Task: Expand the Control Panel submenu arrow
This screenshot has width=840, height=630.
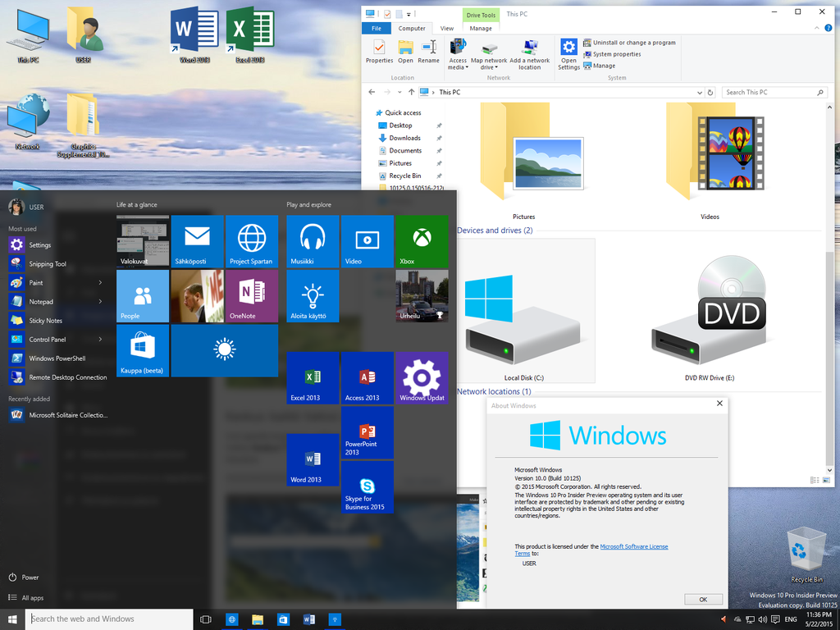Action: pyautogui.click(x=100, y=339)
